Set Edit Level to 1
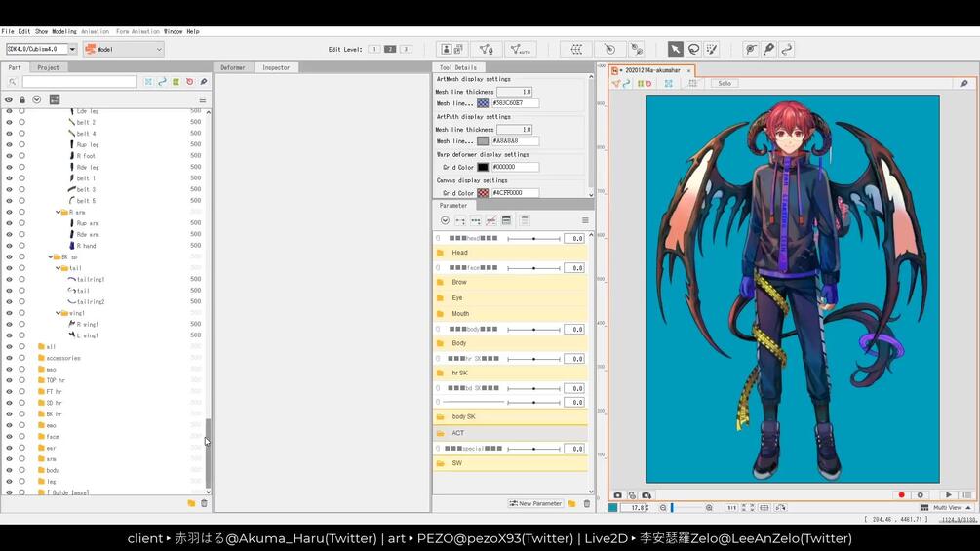The height and width of the screenshot is (551, 980). [373, 49]
